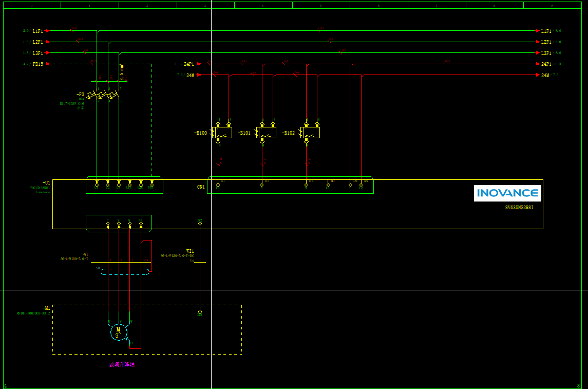This screenshot has width=588, height=389.
Task: Click the -B101 sensor symbol
Action: coord(267,133)
